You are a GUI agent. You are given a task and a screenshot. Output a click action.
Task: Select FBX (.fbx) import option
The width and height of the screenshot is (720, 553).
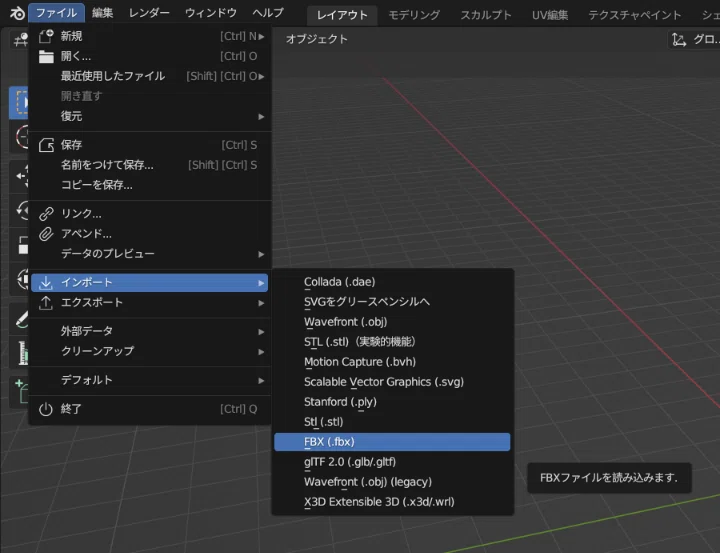click(x=392, y=442)
